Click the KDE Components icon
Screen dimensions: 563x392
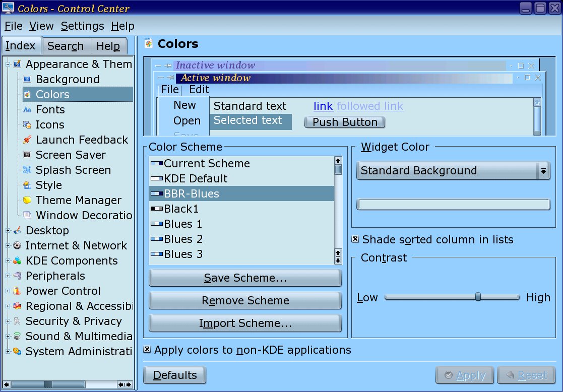coord(17,260)
